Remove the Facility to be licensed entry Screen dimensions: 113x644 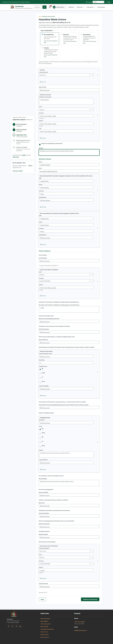[98, 115]
